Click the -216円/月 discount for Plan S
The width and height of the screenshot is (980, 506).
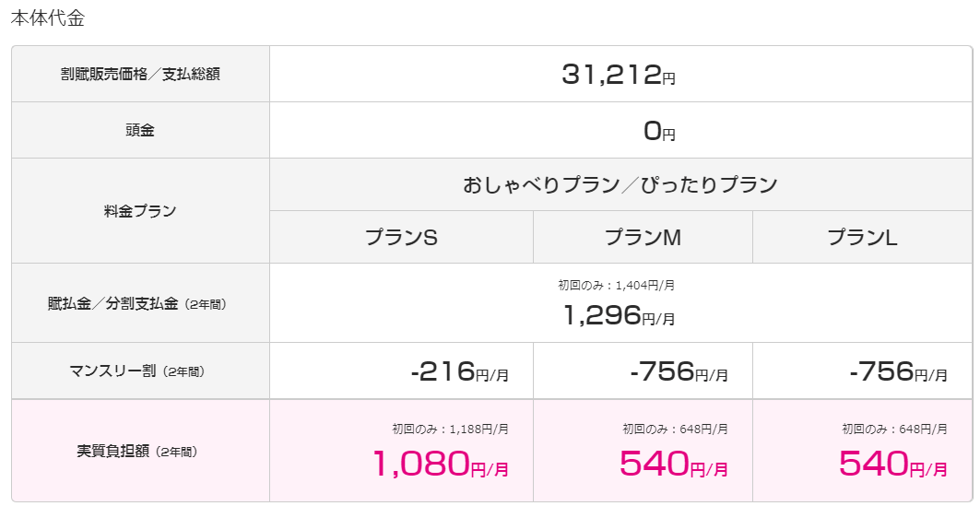tap(460, 371)
